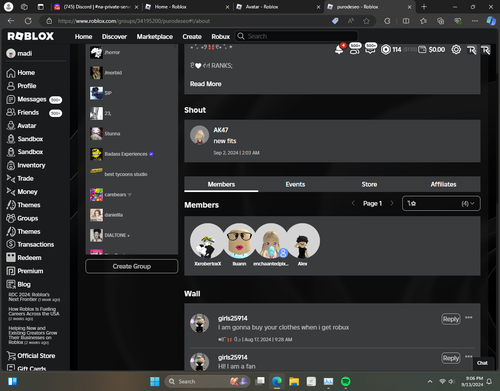
Task: Open Buann member avatar
Action: (x=239, y=241)
